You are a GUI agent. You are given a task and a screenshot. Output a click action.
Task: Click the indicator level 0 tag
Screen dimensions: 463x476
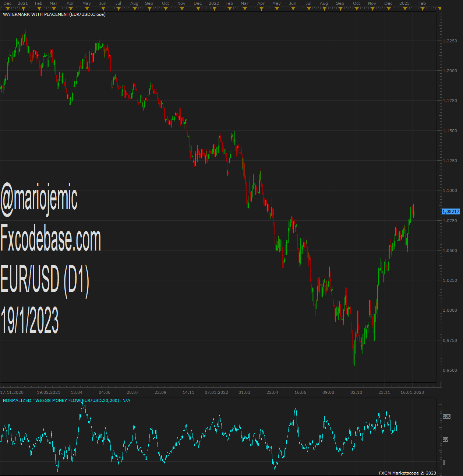pyautogui.click(x=444, y=462)
